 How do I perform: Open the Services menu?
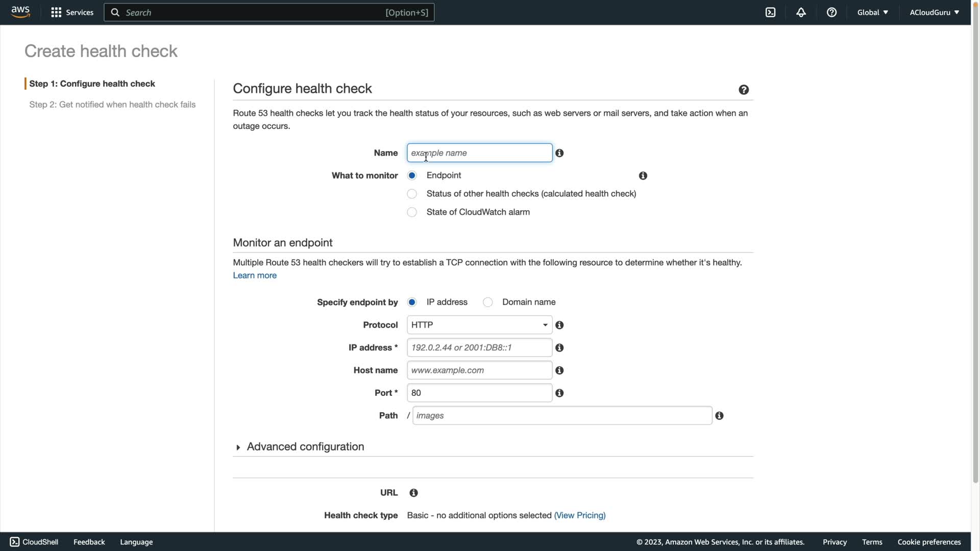[72, 12]
